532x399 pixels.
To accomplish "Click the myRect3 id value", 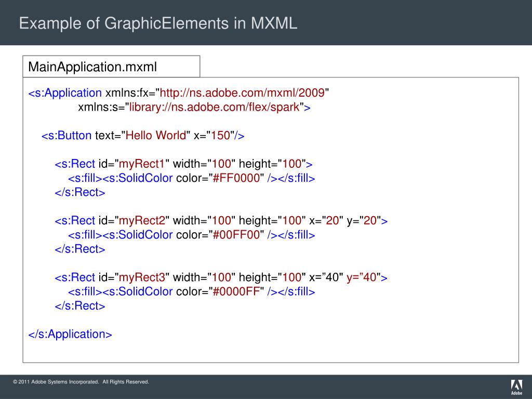I will (x=142, y=277).
